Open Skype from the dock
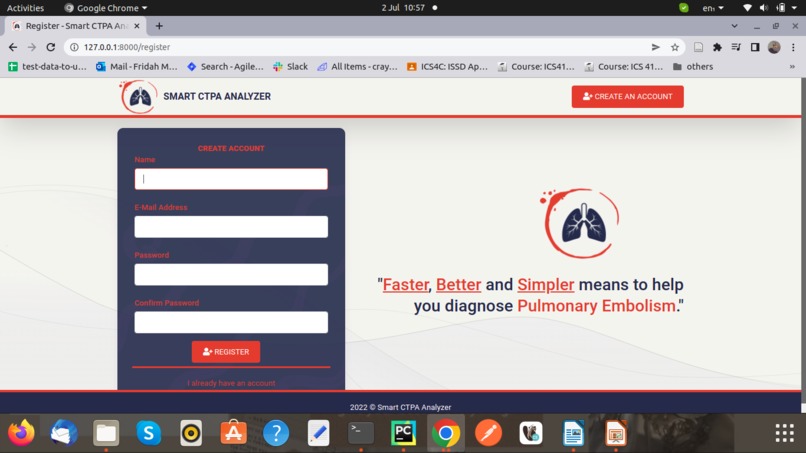 [x=149, y=433]
